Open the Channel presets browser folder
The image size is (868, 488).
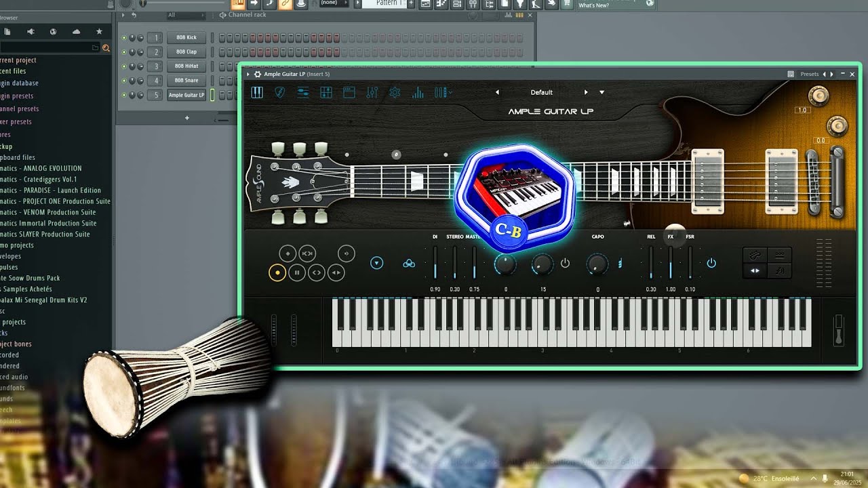tap(20, 108)
